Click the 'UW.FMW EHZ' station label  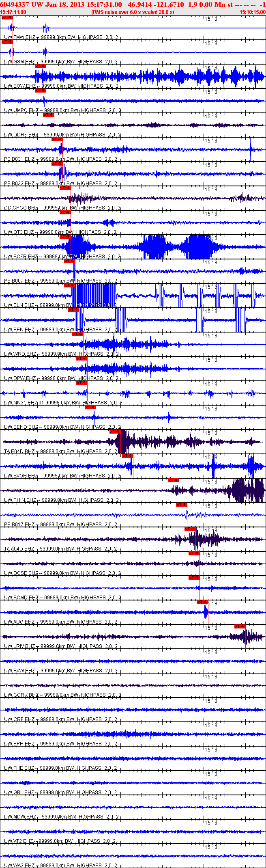(x=19, y=37)
